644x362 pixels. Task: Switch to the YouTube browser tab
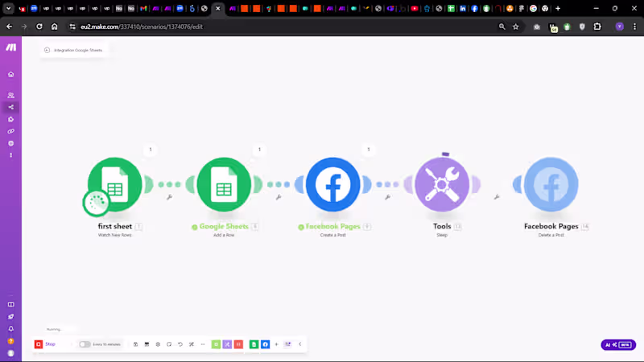(415, 8)
